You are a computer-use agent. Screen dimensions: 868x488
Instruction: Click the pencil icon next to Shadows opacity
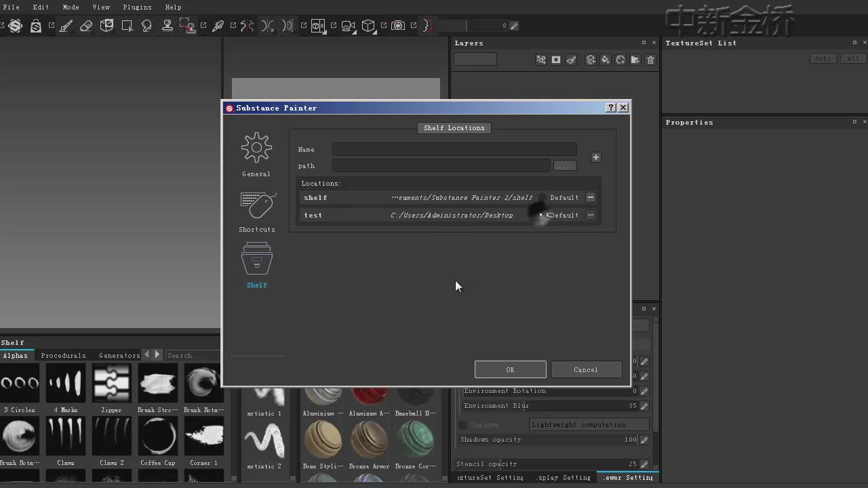tap(644, 440)
